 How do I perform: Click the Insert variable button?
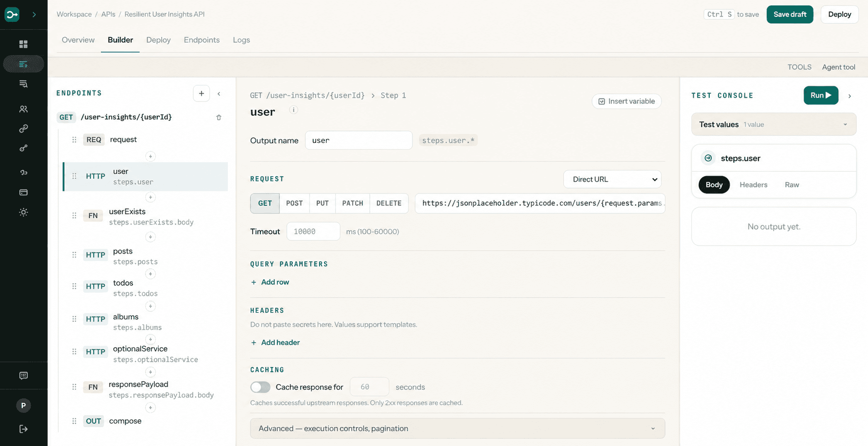(x=626, y=101)
